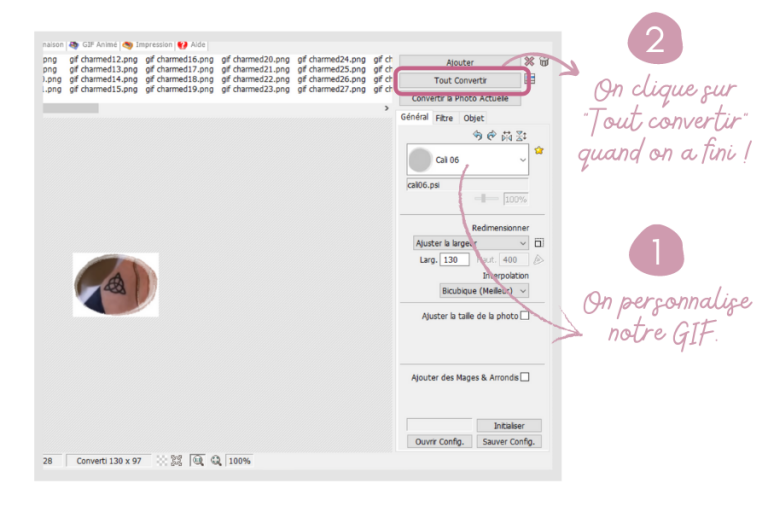Open the Cali 06 frame dropdown
Viewport: 768px width, 512px height.
click(468, 159)
